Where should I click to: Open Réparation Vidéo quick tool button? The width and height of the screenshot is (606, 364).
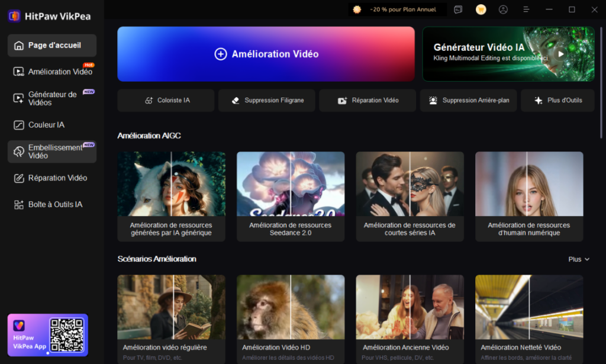tap(368, 101)
